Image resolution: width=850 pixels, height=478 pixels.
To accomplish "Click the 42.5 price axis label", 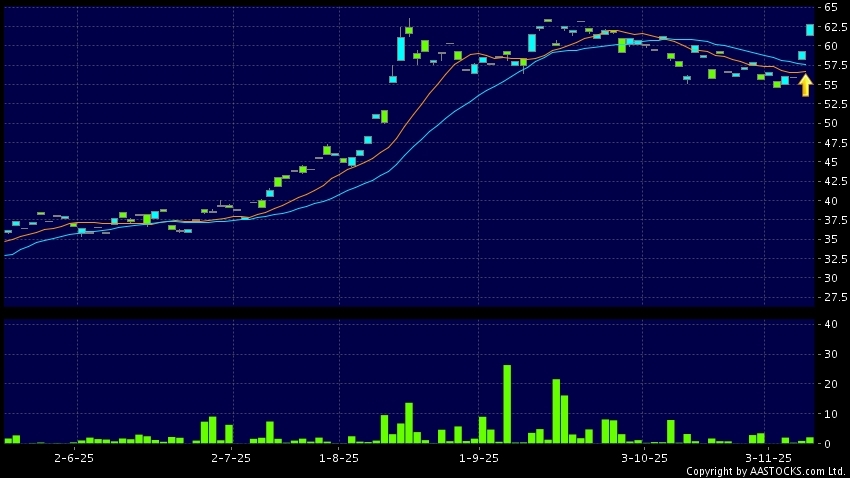I will [835, 181].
